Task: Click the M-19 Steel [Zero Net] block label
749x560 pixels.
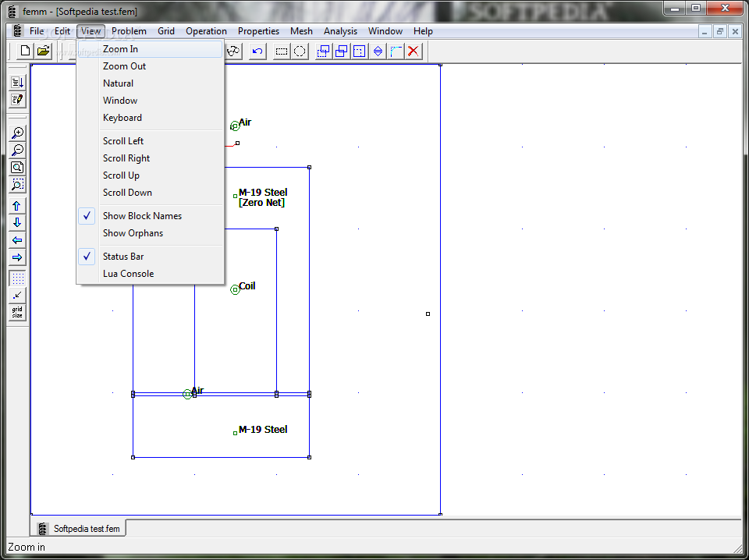Action: pyautogui.click(x=263, y=197)
